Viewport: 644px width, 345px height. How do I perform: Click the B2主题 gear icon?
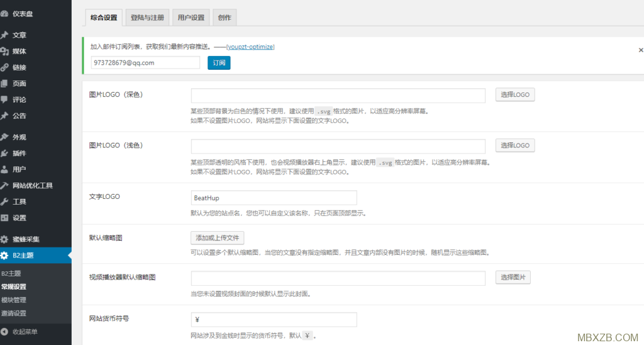[4, 256]
